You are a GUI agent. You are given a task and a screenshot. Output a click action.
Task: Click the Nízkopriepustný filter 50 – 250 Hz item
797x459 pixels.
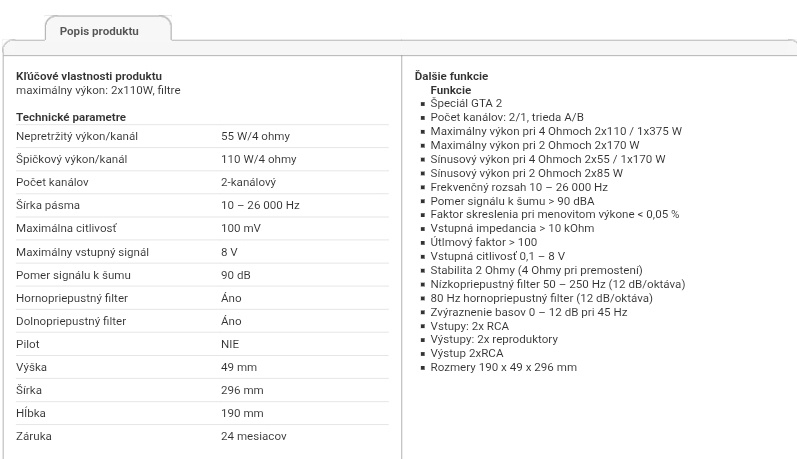(x=557, y=284)
